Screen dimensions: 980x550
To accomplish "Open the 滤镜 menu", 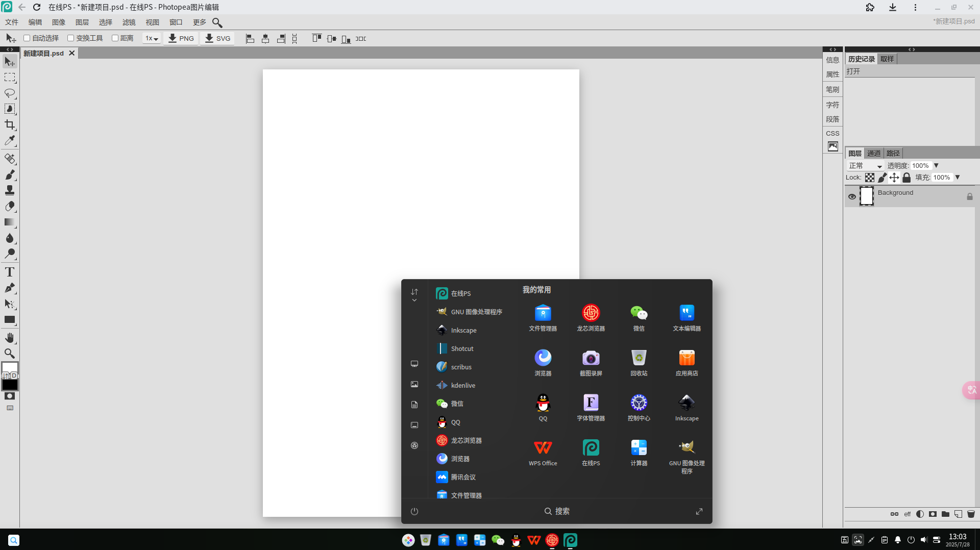I will (129, 22).
